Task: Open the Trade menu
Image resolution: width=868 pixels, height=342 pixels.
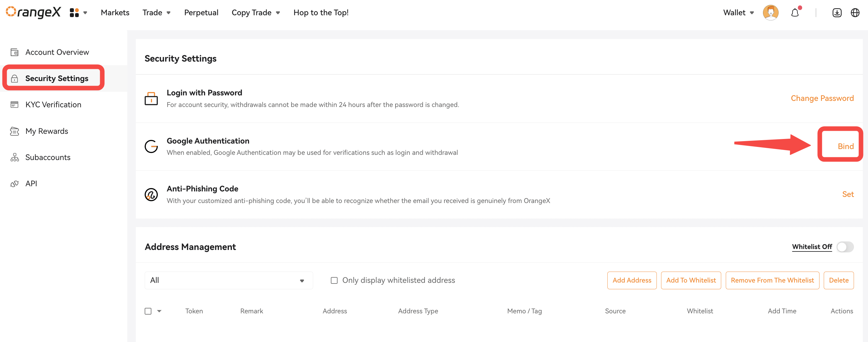Action: (152, 13)
